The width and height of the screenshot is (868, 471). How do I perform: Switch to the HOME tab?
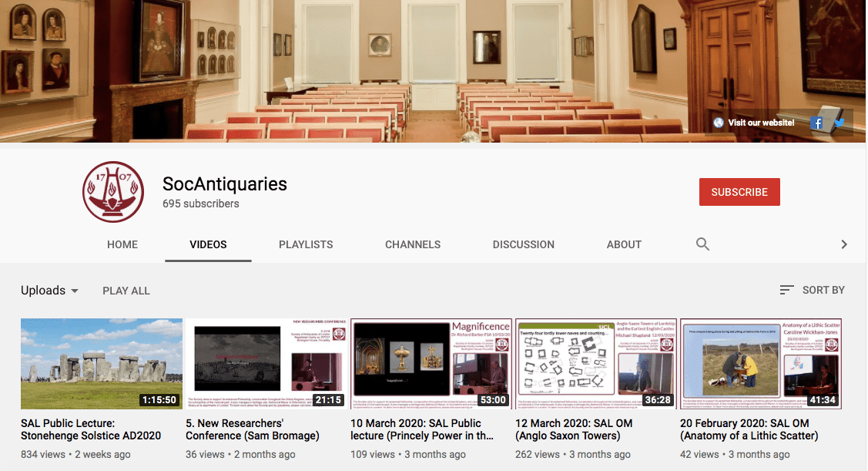pos(122,244)
